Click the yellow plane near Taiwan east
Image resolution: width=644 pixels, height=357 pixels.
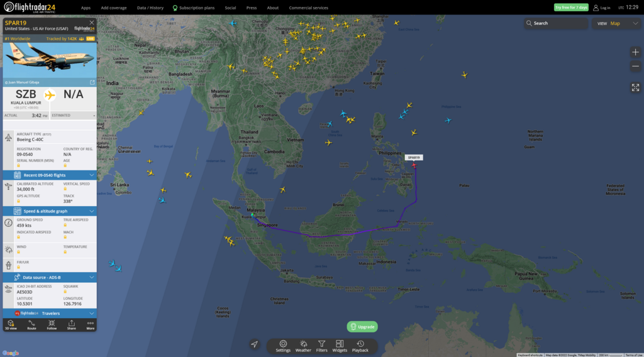[x=465, y=75]
